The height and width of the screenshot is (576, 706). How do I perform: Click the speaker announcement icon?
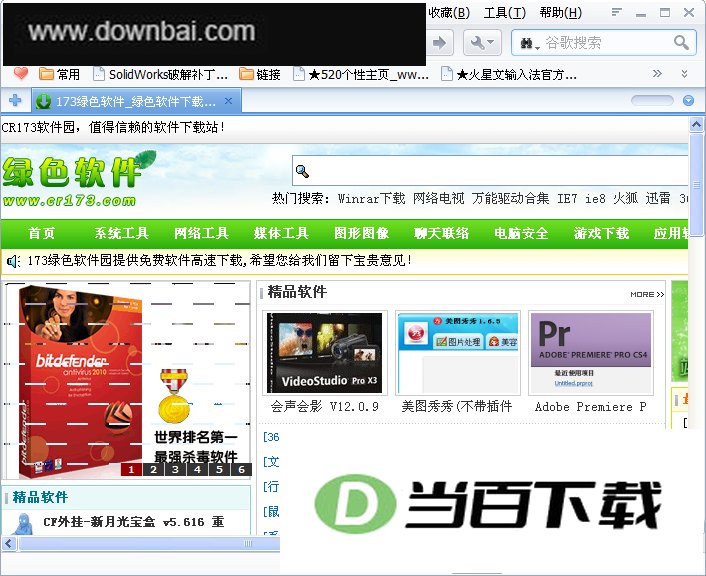[x=14, y=261]
